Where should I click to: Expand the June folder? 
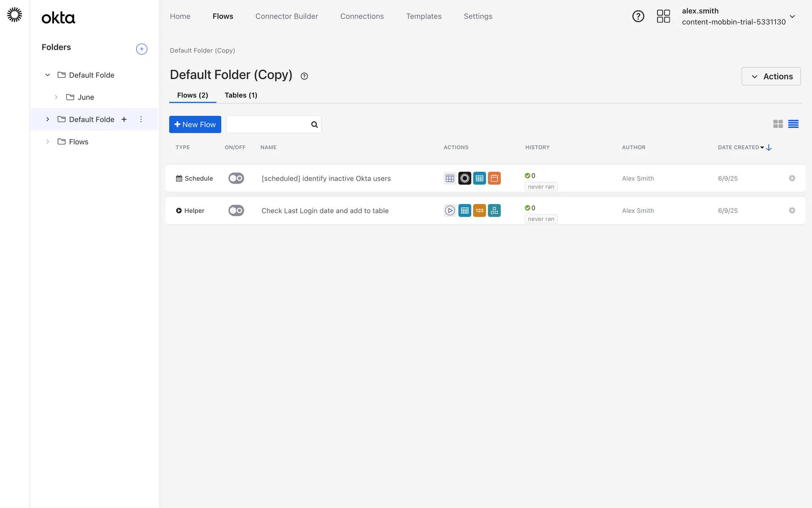tap(56, 97)
